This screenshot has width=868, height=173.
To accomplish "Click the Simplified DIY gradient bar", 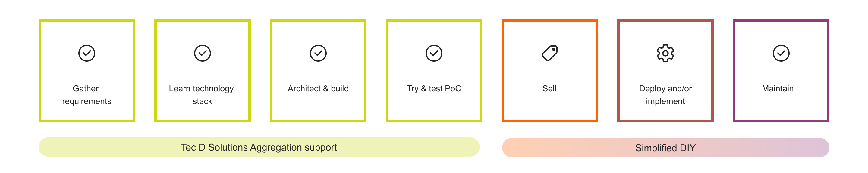I will point(665,148).
